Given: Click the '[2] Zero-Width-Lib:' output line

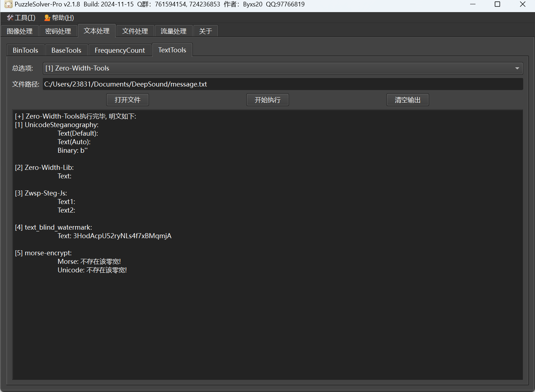Looking at the screenshot, I should click(44, 168).
